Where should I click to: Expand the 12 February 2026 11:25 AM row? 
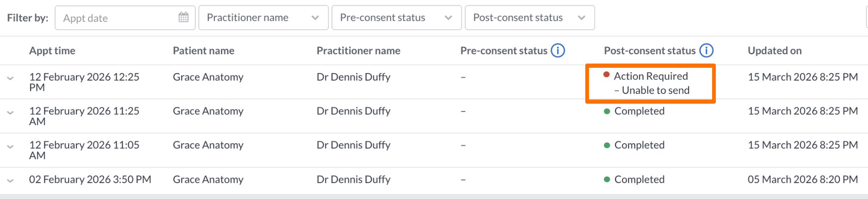10,112
